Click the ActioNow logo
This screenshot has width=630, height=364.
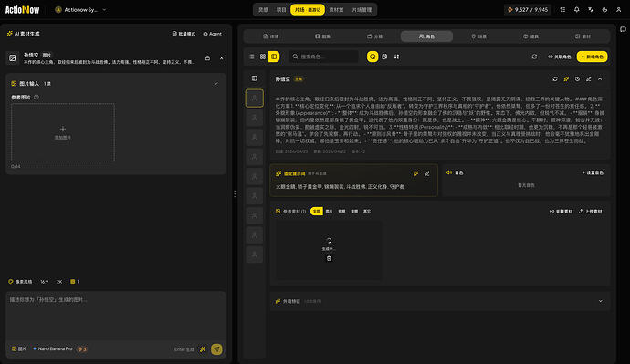pos(22,10)
